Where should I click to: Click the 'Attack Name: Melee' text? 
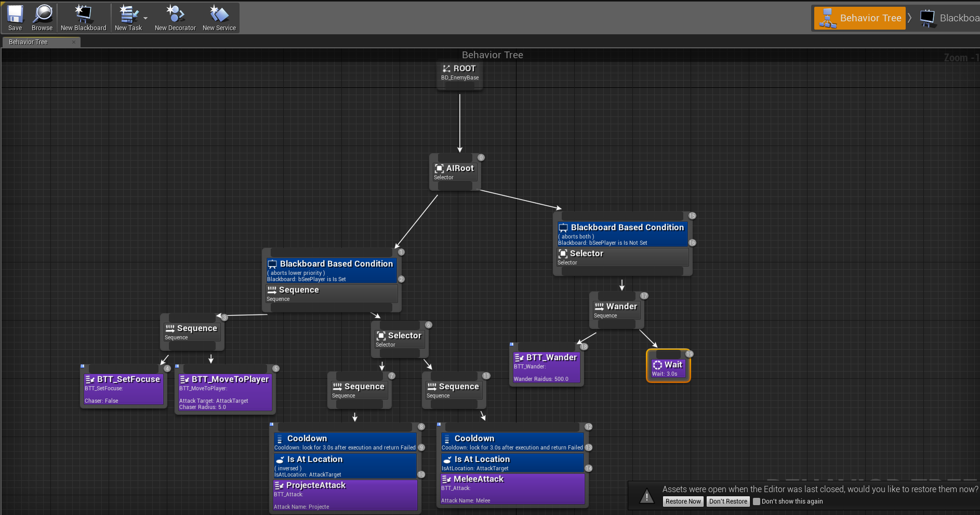[x=466, y=500]
